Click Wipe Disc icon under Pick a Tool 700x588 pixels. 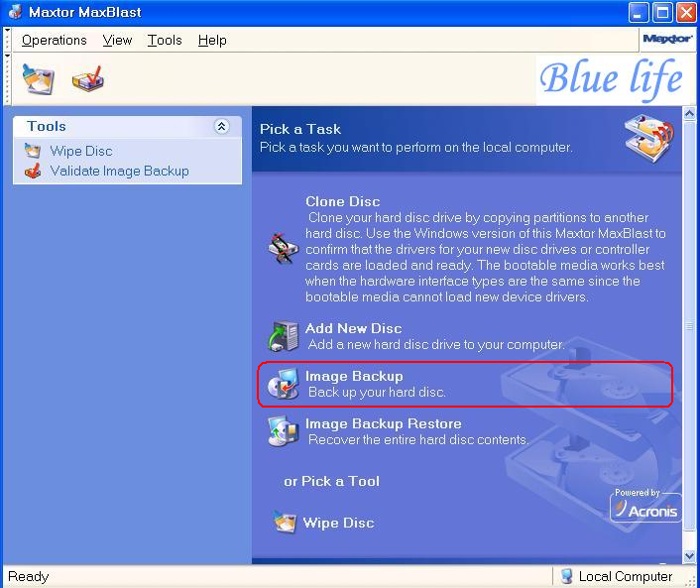pyautogui.click(x=285, y=522)
